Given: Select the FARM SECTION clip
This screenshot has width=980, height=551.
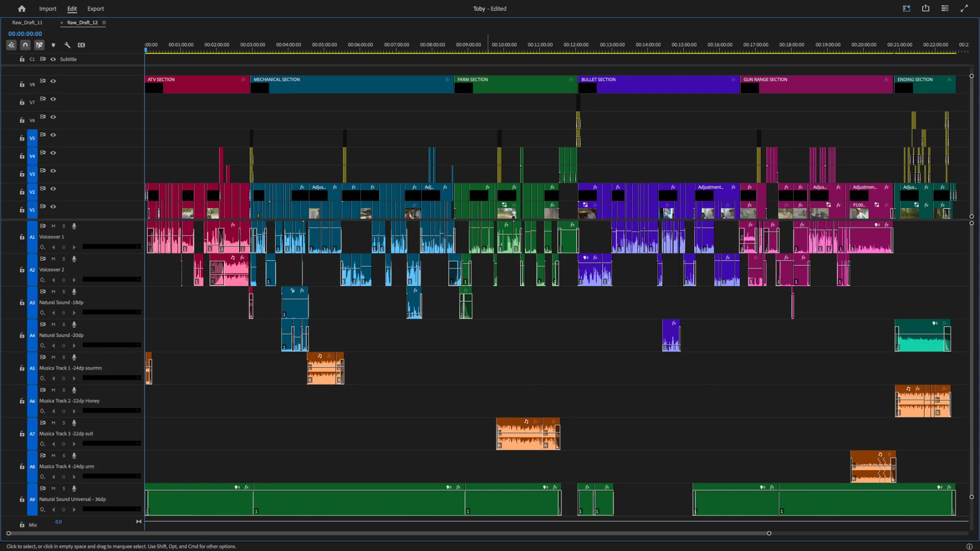Looking at the screenshot, I should [516, 84].
